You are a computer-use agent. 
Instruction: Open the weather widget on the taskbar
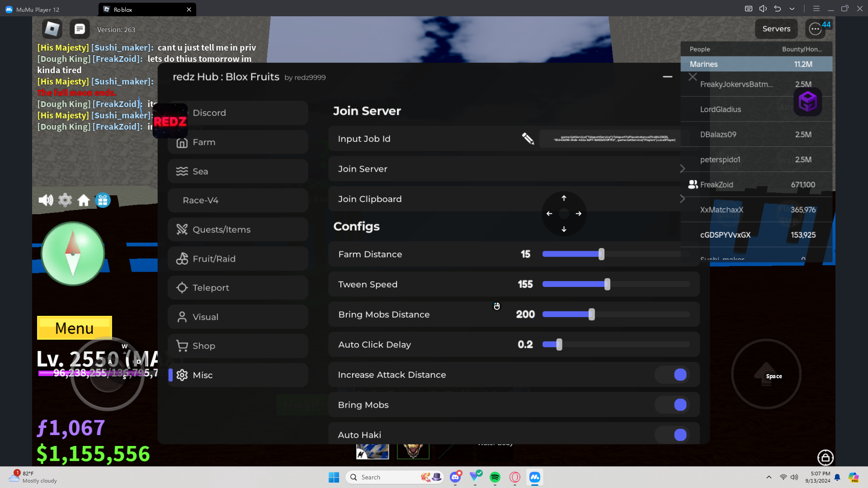[x=34, y=477]
